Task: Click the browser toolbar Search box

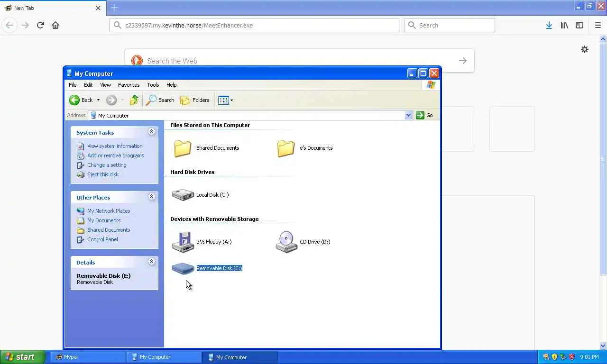Action: coord(450,25)
